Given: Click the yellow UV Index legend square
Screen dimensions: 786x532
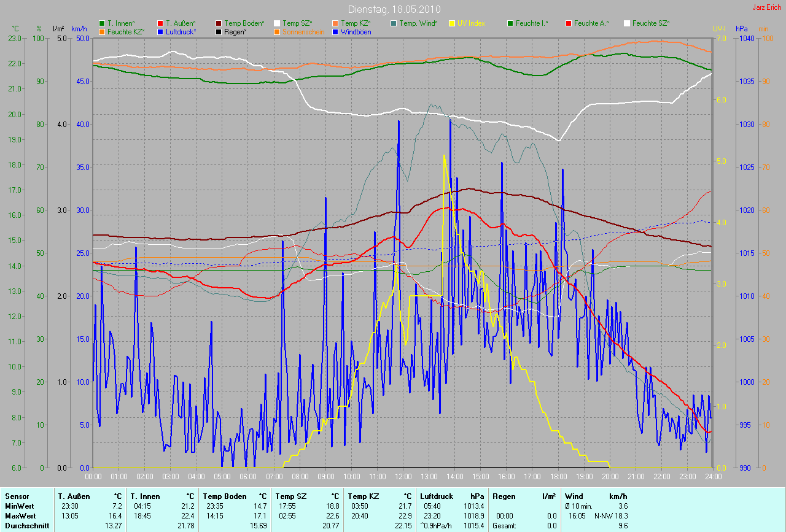Looking at the screenshot, I should pyautogui.click(x=452, y=23).
